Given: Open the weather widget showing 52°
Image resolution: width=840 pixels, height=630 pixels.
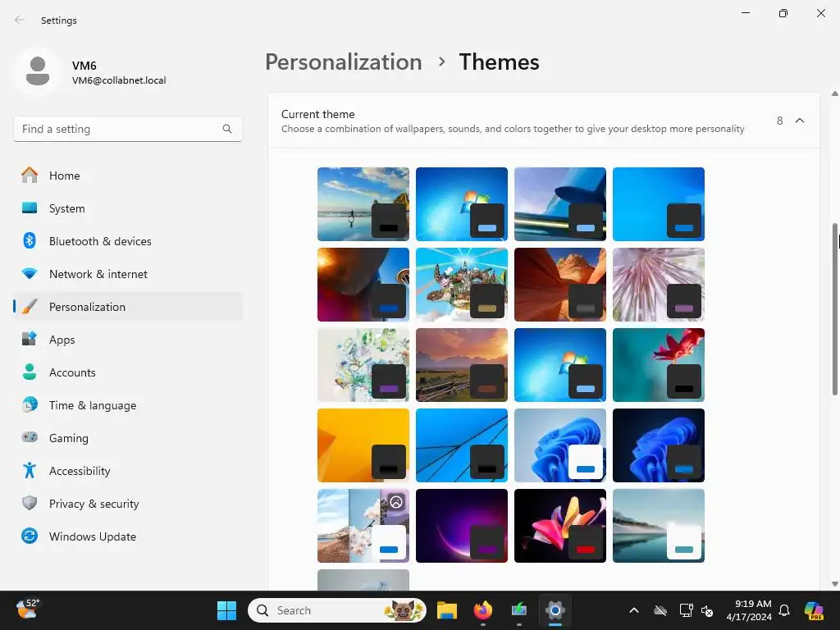Looking at the screenshot, I should pos(27,609).
